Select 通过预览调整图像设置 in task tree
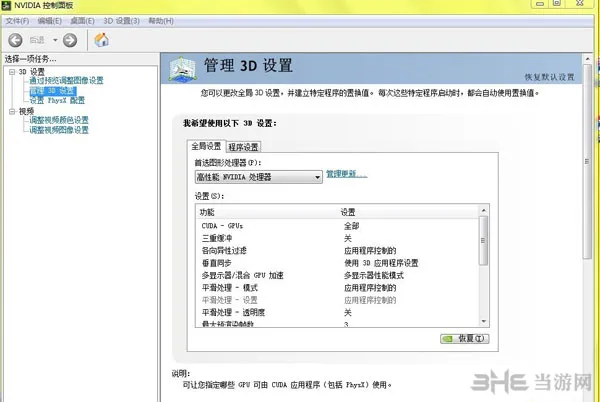Screen dimensions: 600x402 (x=66, y=81)
